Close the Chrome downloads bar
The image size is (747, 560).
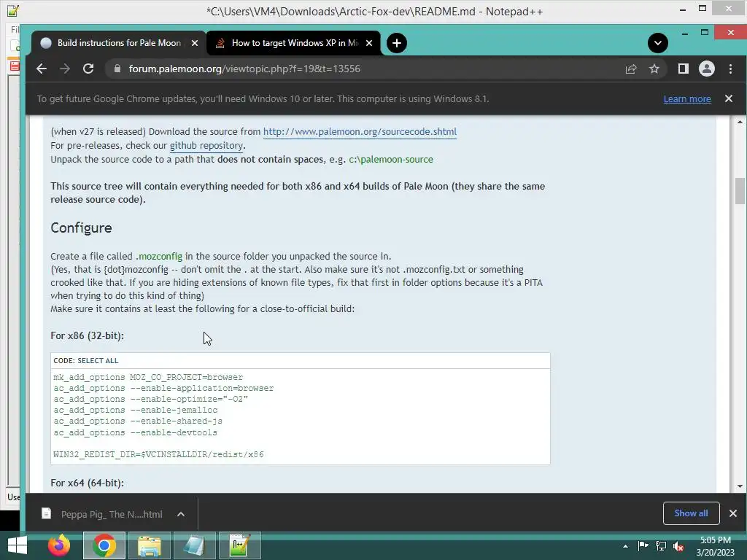click(732, 513)
